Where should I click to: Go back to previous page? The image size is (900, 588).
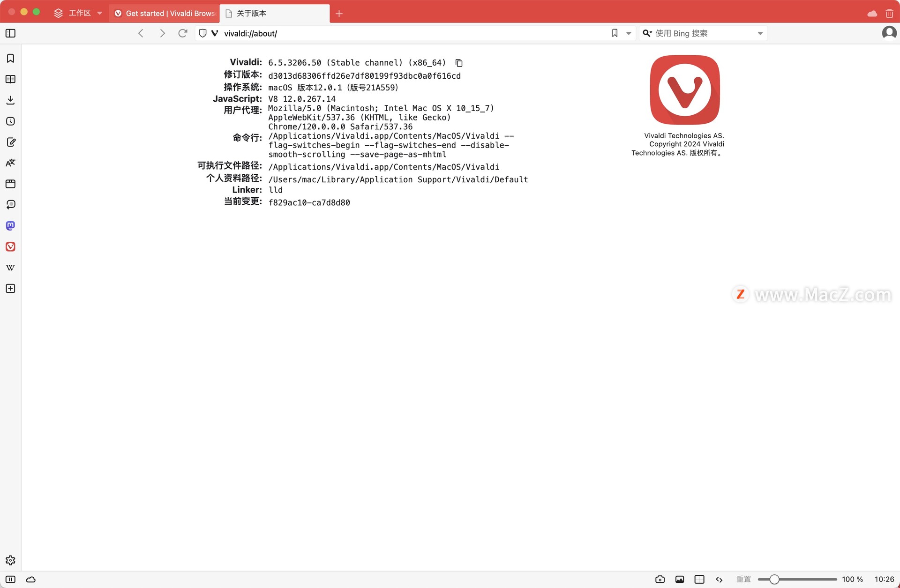141,33
